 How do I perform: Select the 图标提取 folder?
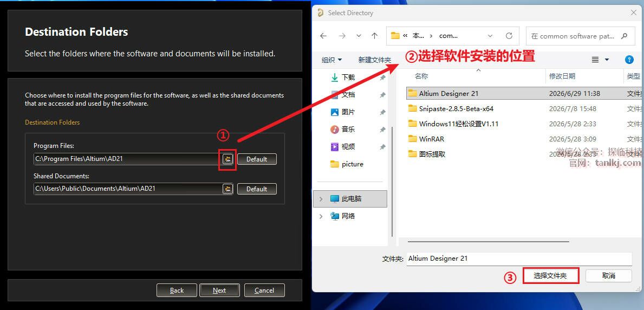pyautogui.click(x=432, y=154)
